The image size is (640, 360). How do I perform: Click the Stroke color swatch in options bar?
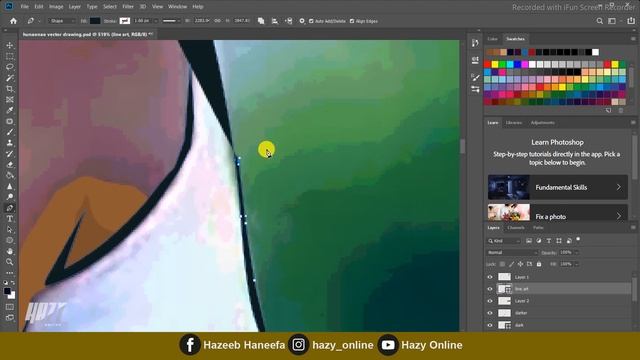[x=125, y=21]
